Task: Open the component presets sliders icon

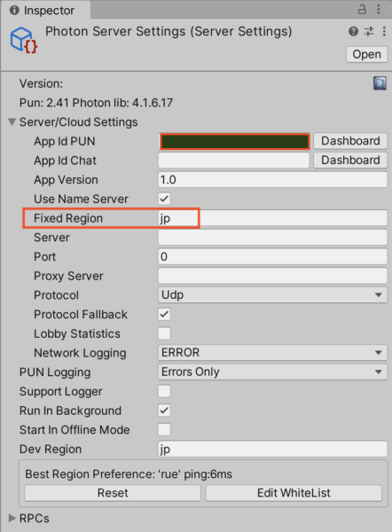Action: [369, 32]
